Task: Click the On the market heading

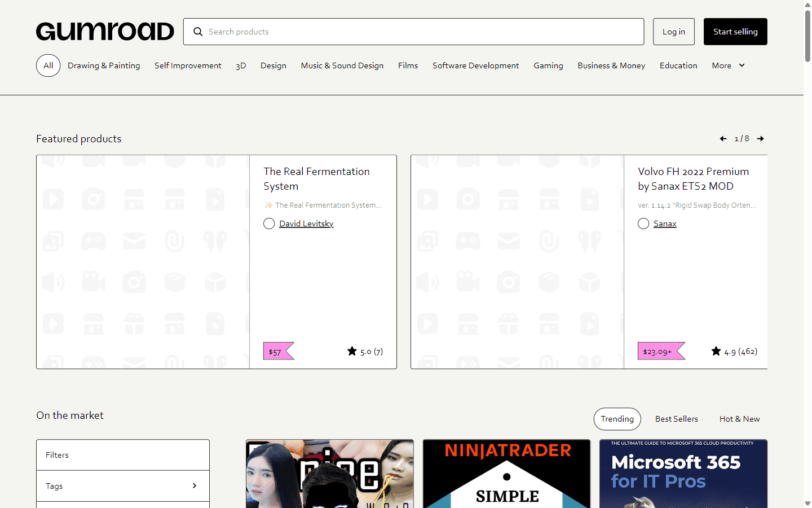Action: (70, 415)
